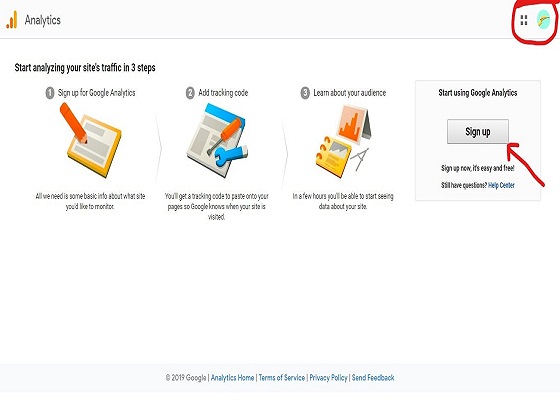Screen dimensions: 560x400
Task: Click the pencil and notepad sign-up illustration
Action: (91, 139)
